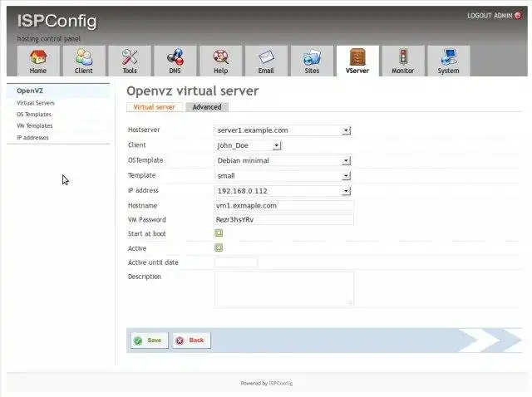Viewport: 532px width, 397px height.
Task: Click the OpenVZ sidebar heading
Action: tap(30, 91)
